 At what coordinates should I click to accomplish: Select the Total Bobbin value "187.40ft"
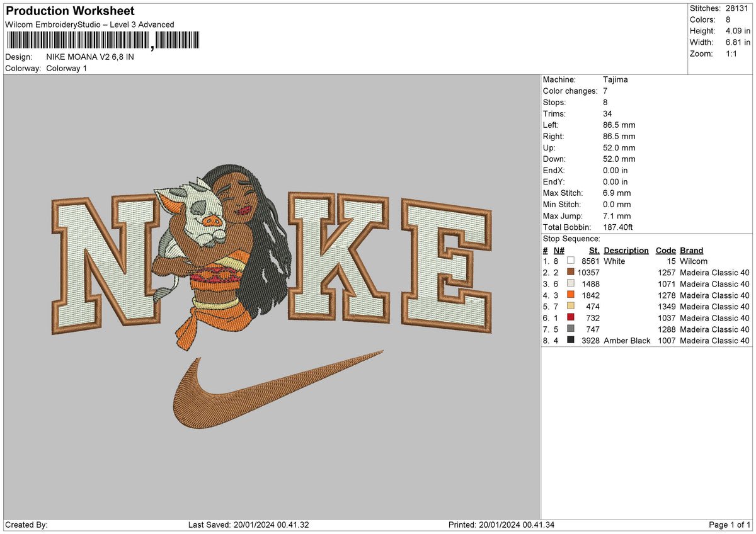(x=618, y=227)
